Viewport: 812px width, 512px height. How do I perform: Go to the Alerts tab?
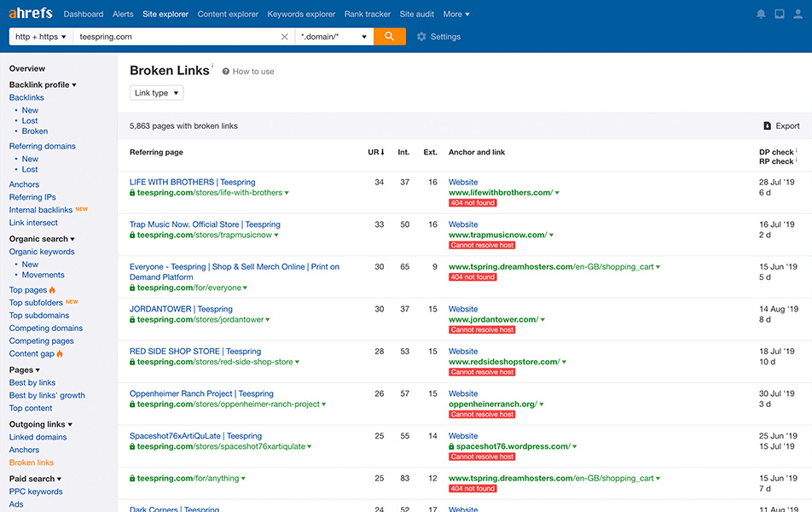[123, 14]
